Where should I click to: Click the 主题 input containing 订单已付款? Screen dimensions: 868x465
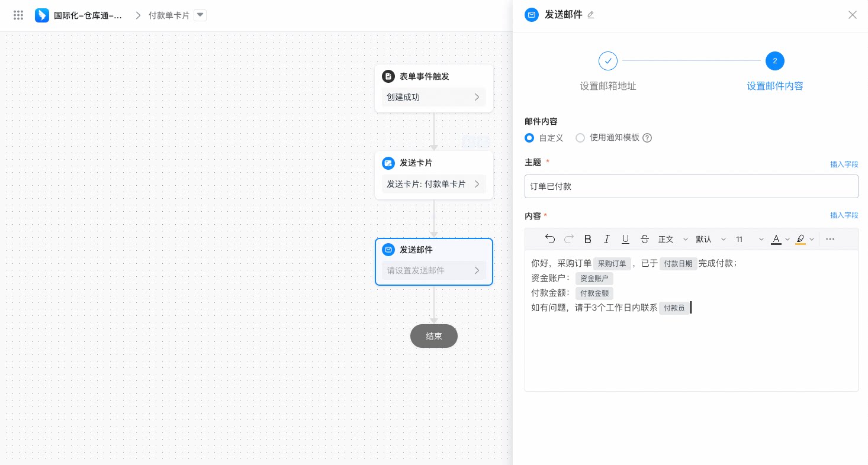[691, 186]
